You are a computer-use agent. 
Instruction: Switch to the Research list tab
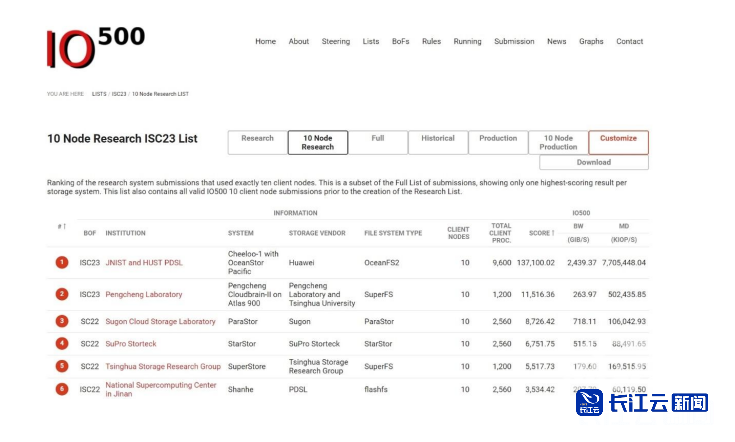click(257, 142)
